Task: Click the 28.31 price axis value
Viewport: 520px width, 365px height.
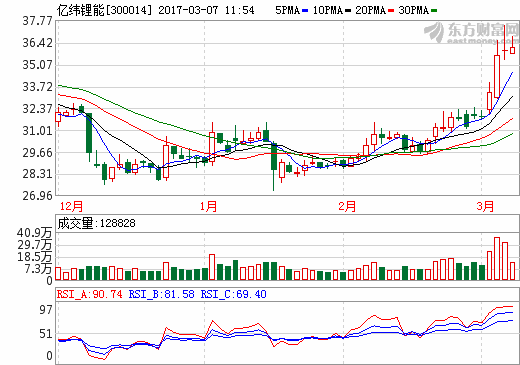Action: click(x=38, y=174)
